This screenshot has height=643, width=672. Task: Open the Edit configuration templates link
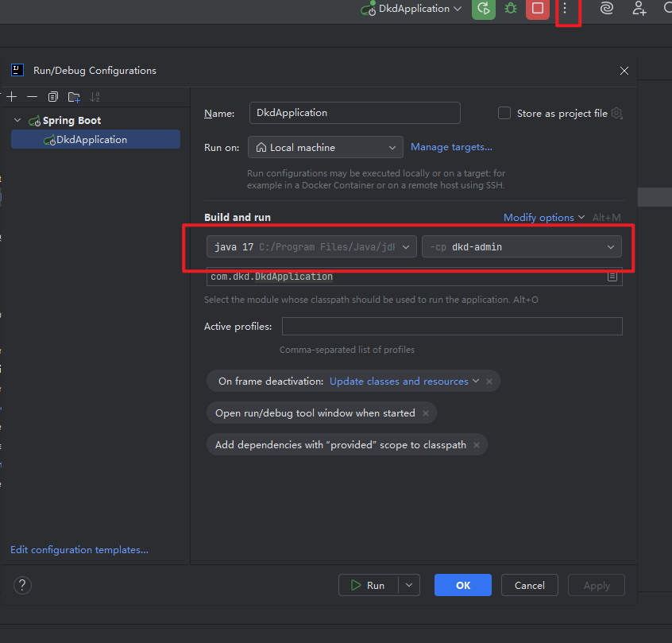(79, 550)
